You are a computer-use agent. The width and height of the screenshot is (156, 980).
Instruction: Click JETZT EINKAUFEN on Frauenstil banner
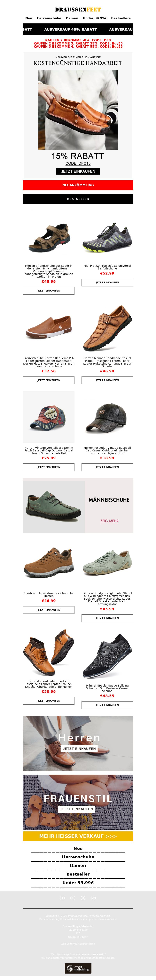click(x=76, y=809)
